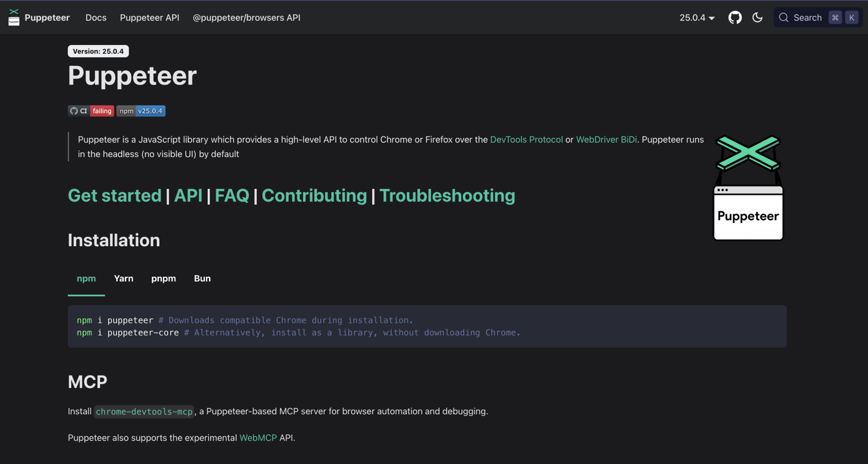Follow the WebDriver BiDi link
868x464 pixels.
pyautogui.click(x=606, y=140)
